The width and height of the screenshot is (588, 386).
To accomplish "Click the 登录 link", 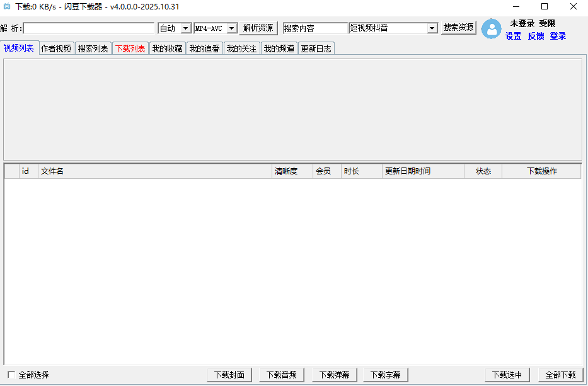I will 558,37.
